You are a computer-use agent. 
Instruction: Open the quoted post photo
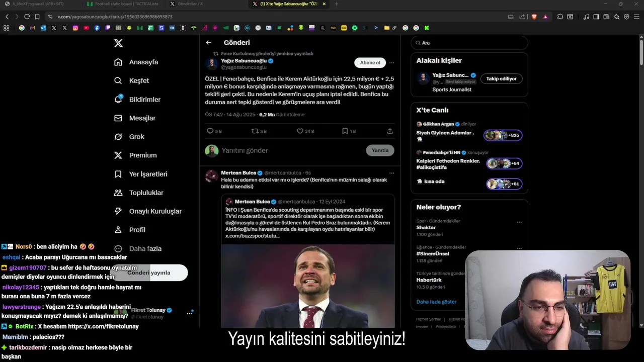(x=308, y=286)
